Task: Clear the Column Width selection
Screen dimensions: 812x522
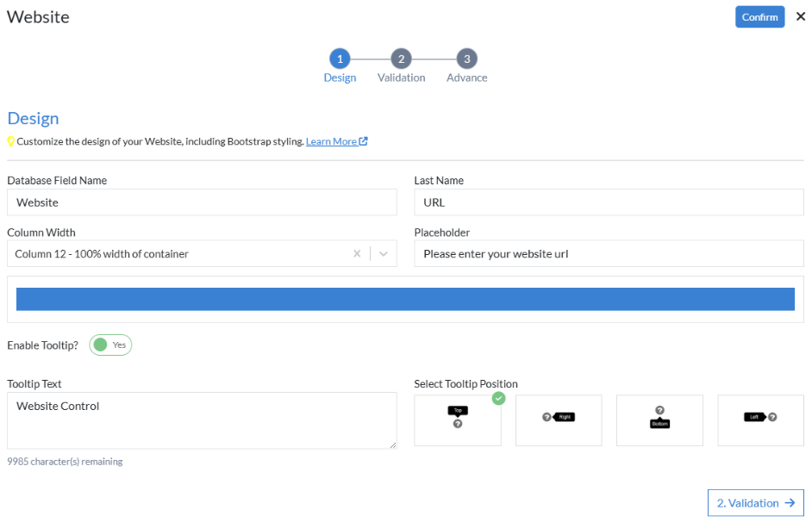Action: pos(357,254)
